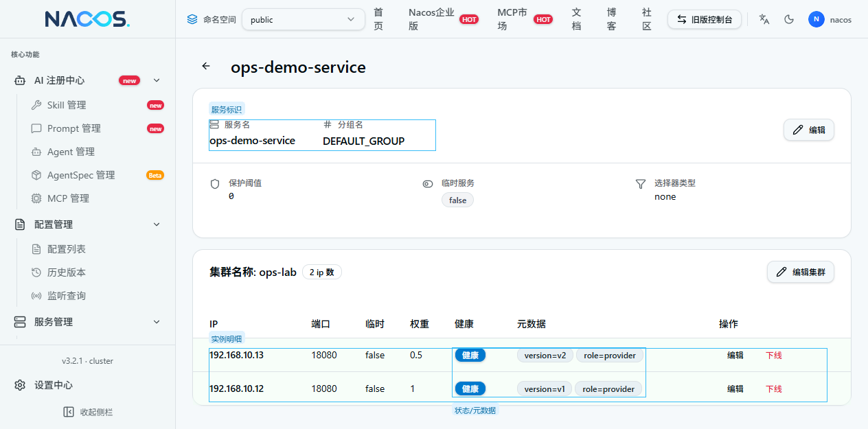Viewport: 868px width, 429px height.
Task: Open 博客 nav link
Action: coord(611,19)
